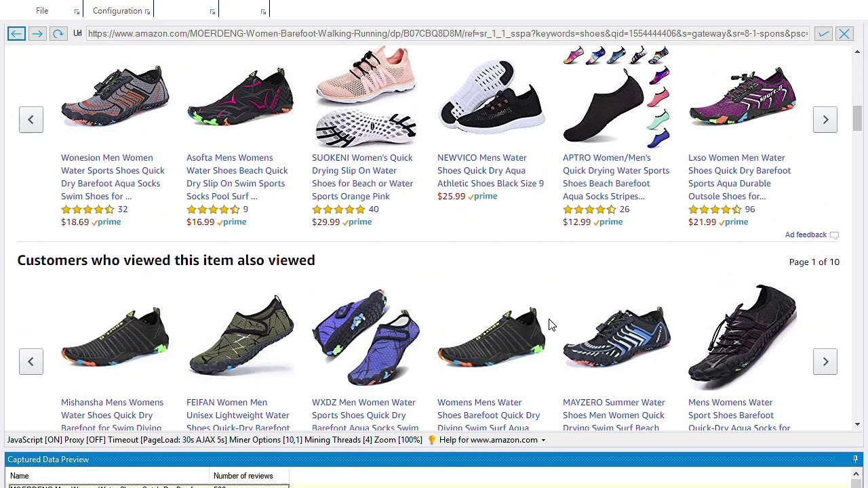Expand the File ribbon group launcher
868x488 pixels.
pyautogui.click(x=77, y=12)
